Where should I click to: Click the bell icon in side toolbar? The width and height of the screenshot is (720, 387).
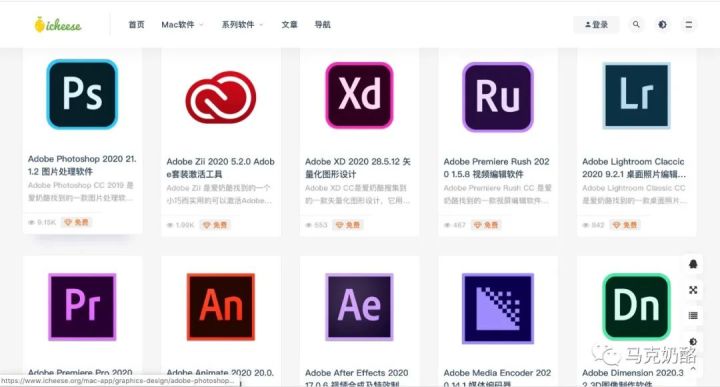pos(693,264)
